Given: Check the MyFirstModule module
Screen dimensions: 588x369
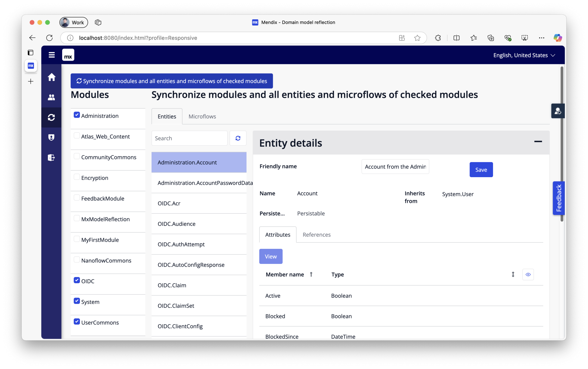Looking at the screenshot, I should click(77, 239).
